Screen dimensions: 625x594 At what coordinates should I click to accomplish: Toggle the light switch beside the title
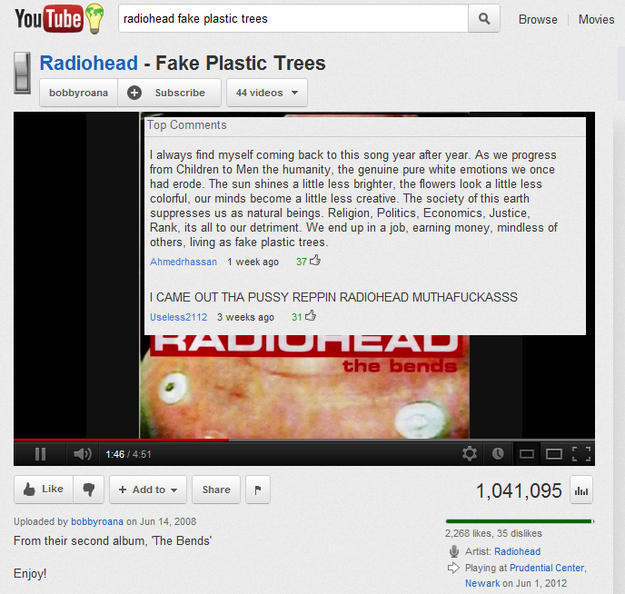point(22,73)
